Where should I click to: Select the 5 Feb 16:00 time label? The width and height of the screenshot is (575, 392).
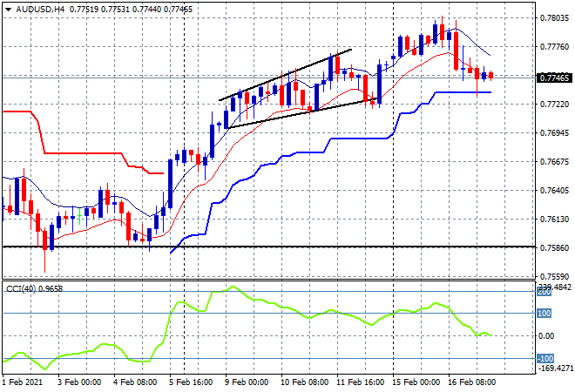tap(191, 382)
